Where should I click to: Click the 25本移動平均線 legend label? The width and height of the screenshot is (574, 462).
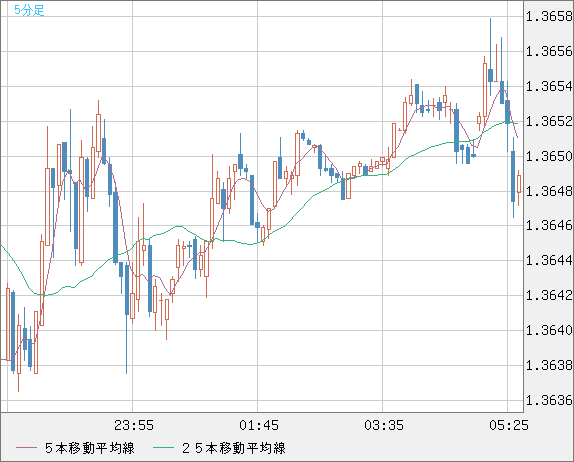pyautogui.click(x=234, y=448)
